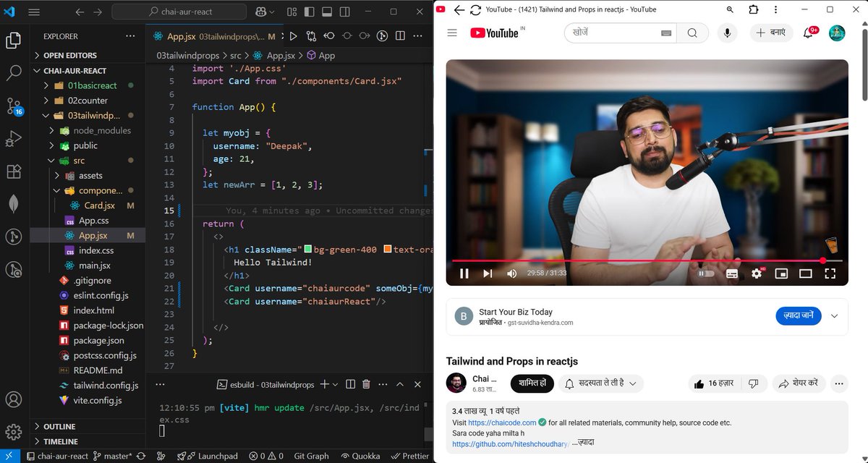Click the शामिल हों join button

click(x=532, y=383)
